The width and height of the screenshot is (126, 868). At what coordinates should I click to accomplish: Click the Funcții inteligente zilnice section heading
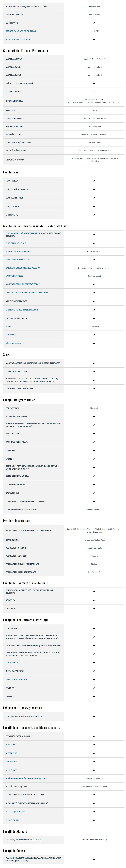19,400
